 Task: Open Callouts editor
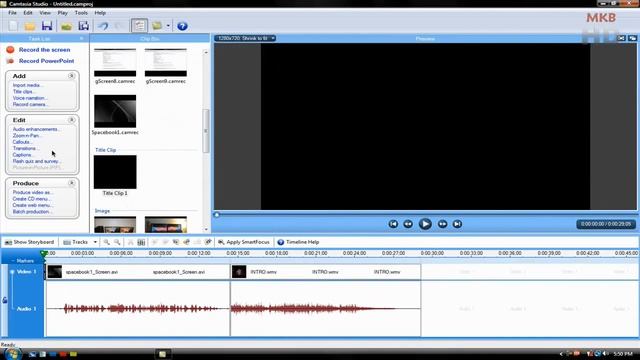click(x=22, y=142)
